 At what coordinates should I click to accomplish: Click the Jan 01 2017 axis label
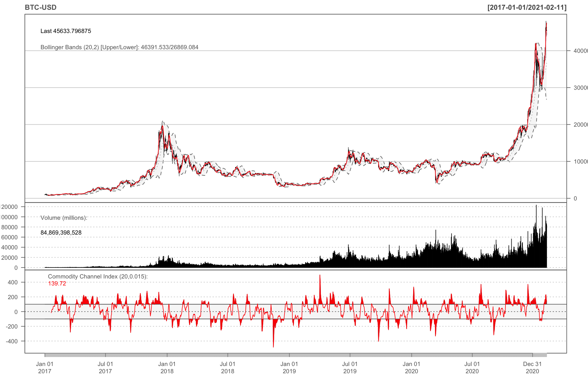(45, 367)
